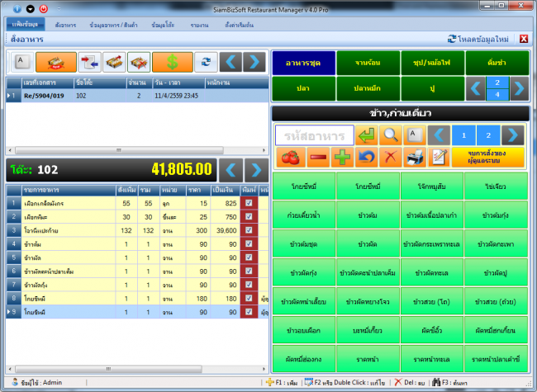Click the next category page arrow beside 2/4
Image resolution: width=537 pixels, height=392 pixels.
[x=519, y=88]
